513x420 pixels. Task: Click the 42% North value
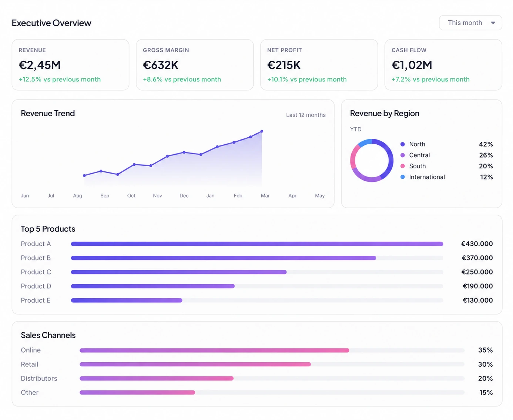[486, 144]
